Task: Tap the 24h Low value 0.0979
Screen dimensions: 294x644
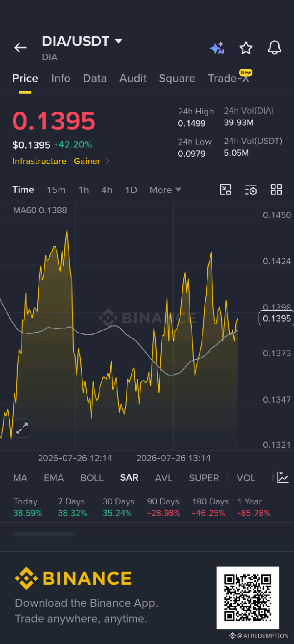Action: (192, 153)
